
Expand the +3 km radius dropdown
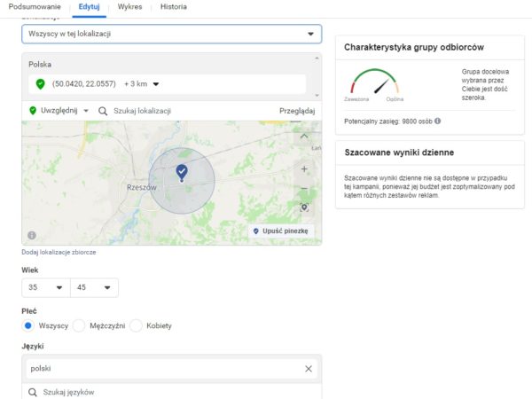[142, 84]
